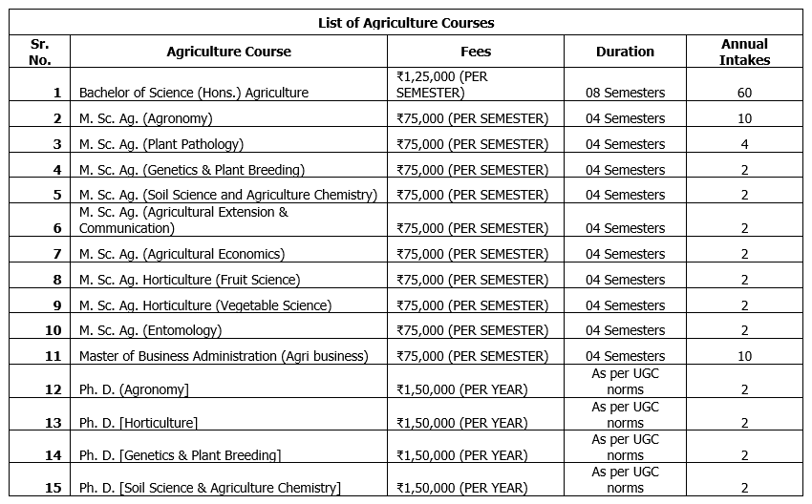
Task: Select the 'Sr. No.' header cell
Action: [x=40, y=52]
